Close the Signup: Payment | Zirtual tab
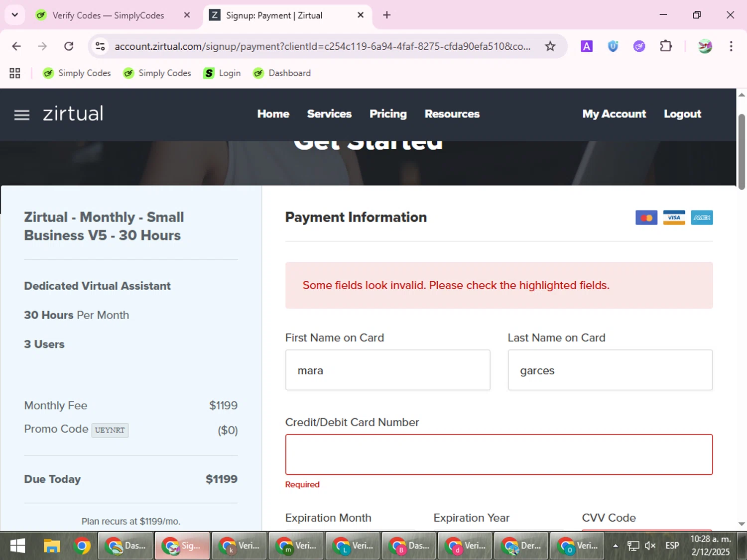Image resolution: width=747 pixels, height=560 pixels. coord(361,15)
